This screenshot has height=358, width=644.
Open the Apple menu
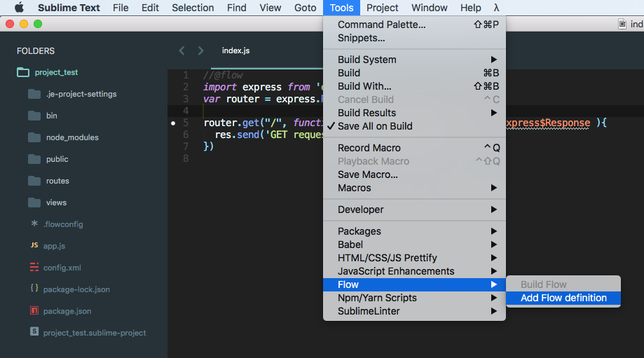[x=19, y=8]
